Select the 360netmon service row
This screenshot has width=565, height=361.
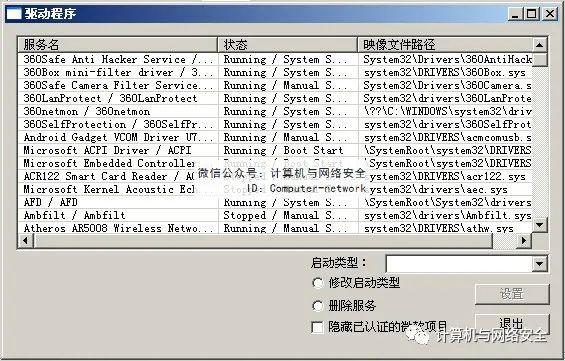(275, 111)
